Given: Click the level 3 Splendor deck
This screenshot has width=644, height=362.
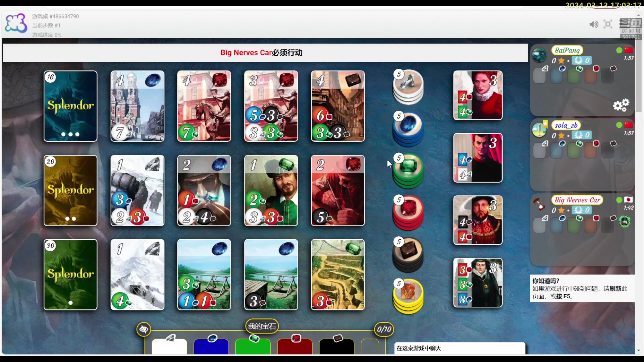Looking at the screenshot, I should (x=70, y=106).
